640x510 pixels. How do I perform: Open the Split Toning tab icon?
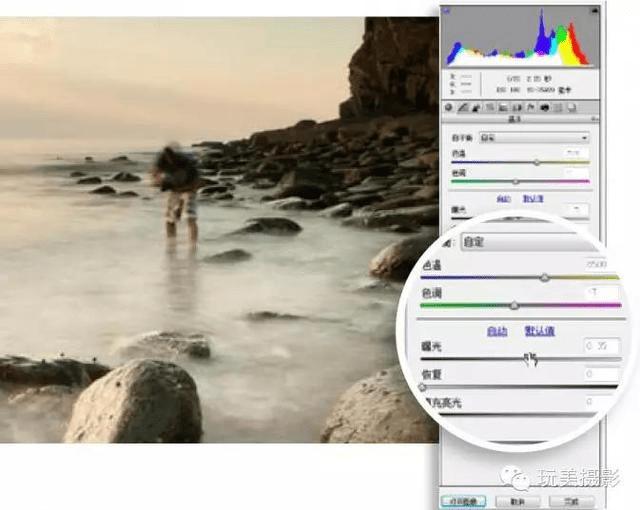pyautogui.click(x=503, y=108)
